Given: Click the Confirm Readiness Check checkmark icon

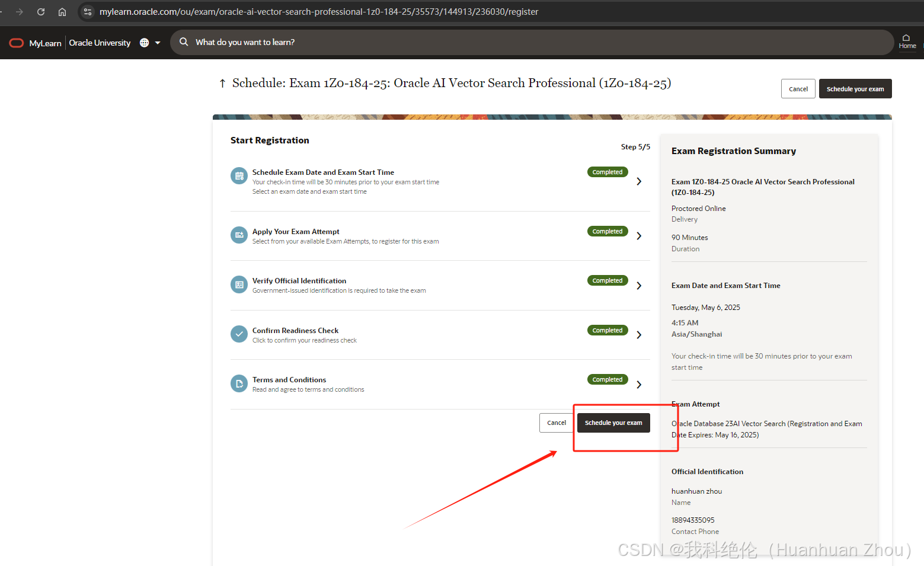Looking at the screenshot, I should tap(239, 334).
